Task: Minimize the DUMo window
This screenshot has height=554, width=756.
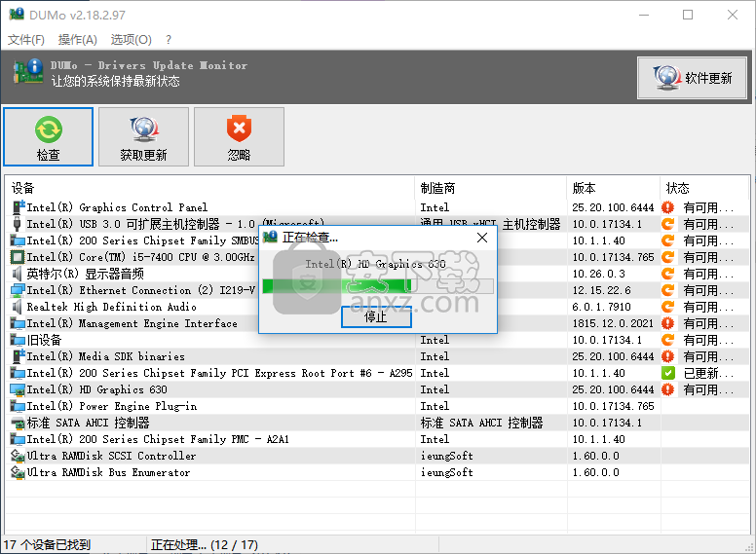Action: point(644,15)
